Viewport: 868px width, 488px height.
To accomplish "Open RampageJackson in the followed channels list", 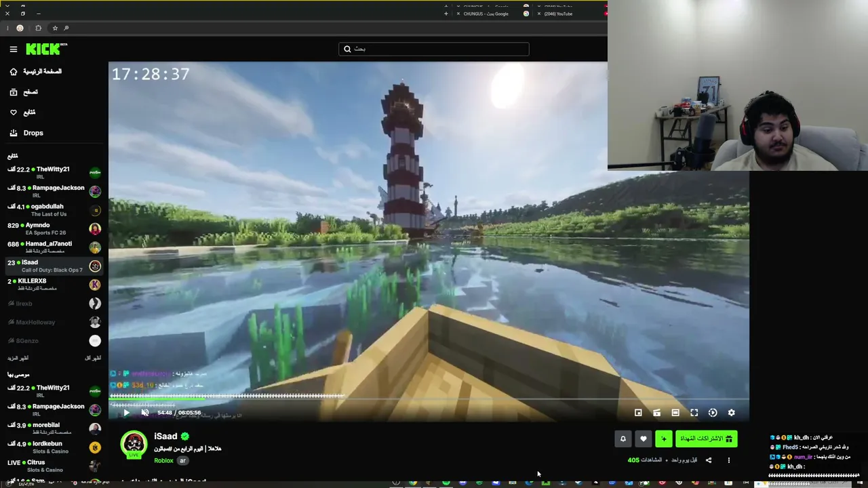I will 53,191.
